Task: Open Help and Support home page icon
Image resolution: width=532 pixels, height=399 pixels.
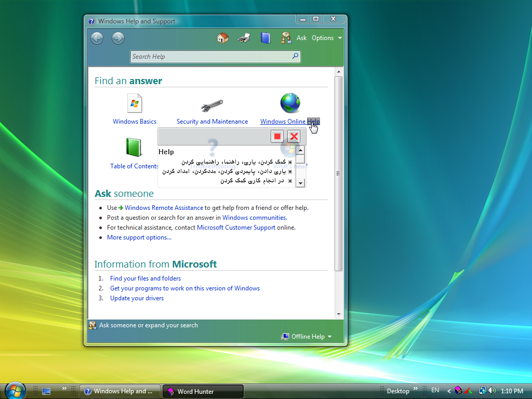Action: point(222,38)
